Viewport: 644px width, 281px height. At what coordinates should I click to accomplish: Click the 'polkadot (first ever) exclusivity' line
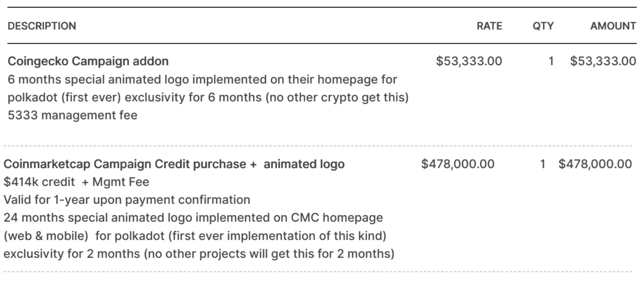[208, 98]
